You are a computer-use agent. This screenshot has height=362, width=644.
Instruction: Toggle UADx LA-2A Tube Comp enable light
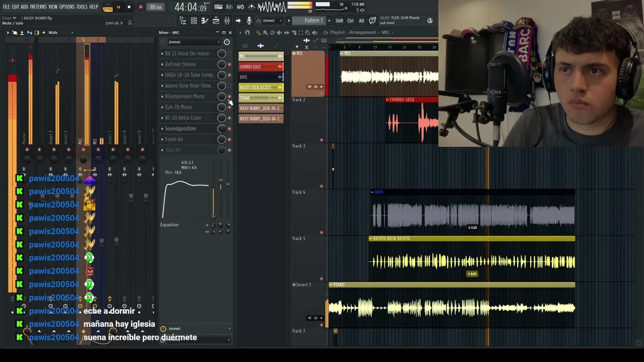coord(229,75)
